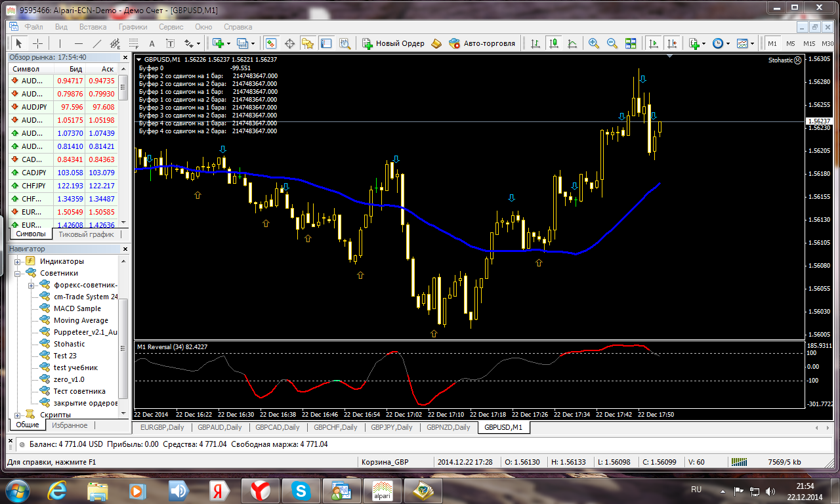This screenshot has width=840, height=504.
Task: Select the M5 timeframe button
Action: [791, 43]
